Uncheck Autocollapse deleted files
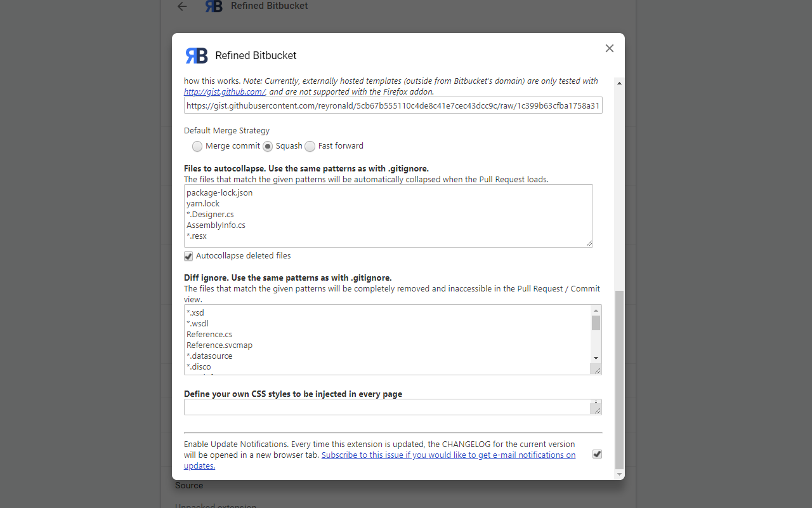This screenshot has width=812, height=508. 188,256
